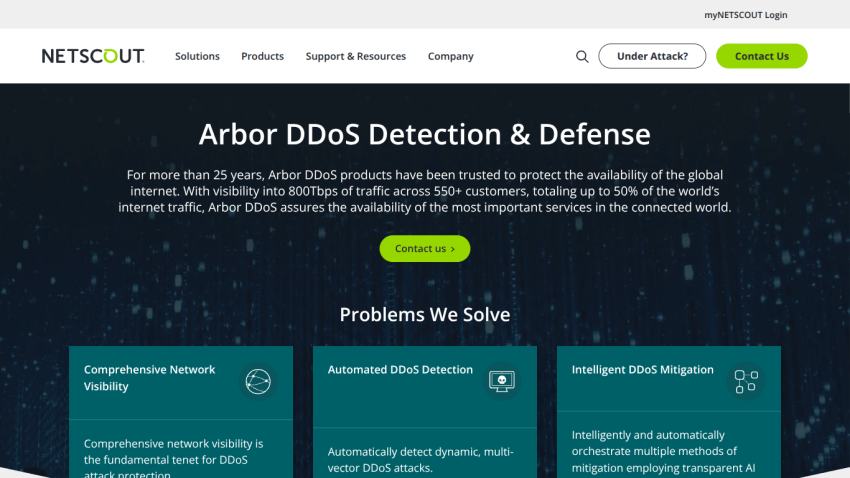Click the 'Automatically detect dynamic, multi-vector' text
The width and height of the screenshot is (850, 478).
pyautogui.click(x=421, y=460)
